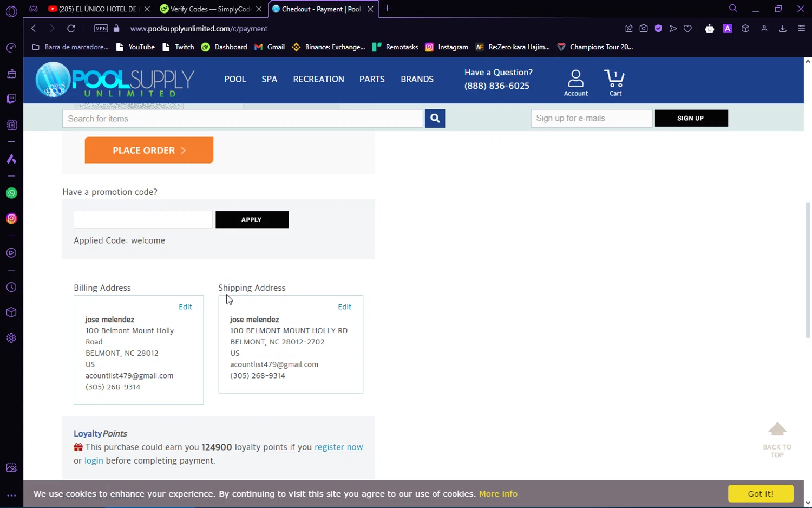Open the Account icon in header
812x508 pixels.
pos(575,83)
